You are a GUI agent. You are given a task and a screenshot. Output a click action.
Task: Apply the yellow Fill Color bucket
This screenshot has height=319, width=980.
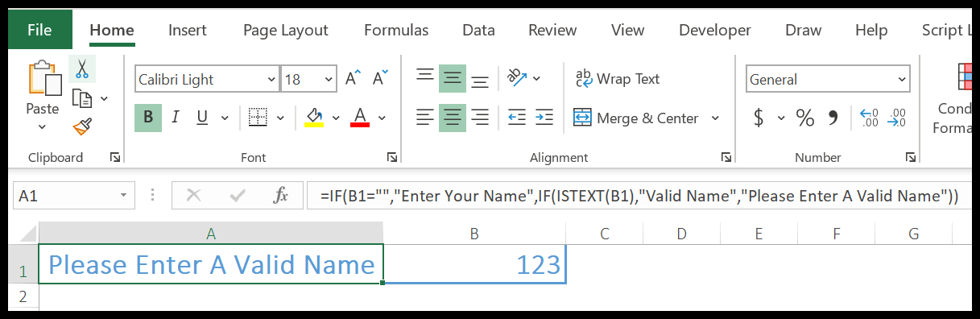tap(314, 118)
